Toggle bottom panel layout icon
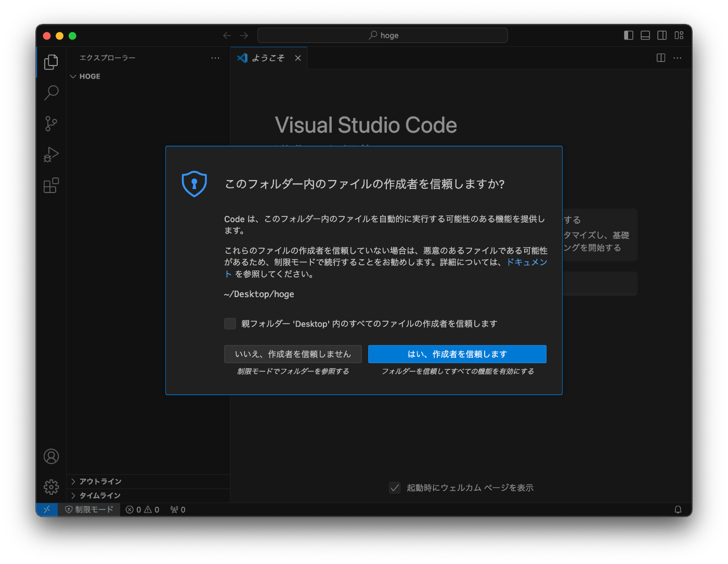Screen dimensions: 728x564 (x=645, y=35)
